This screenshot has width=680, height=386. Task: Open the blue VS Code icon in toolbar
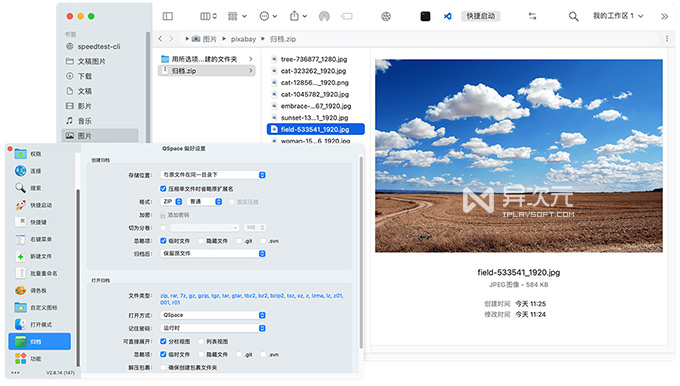click(448, 16)
